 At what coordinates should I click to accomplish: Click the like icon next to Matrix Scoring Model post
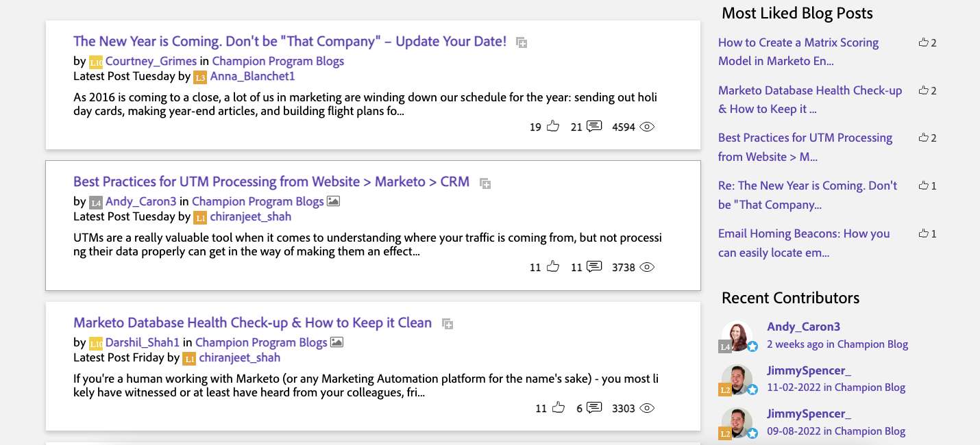(923, 42)
